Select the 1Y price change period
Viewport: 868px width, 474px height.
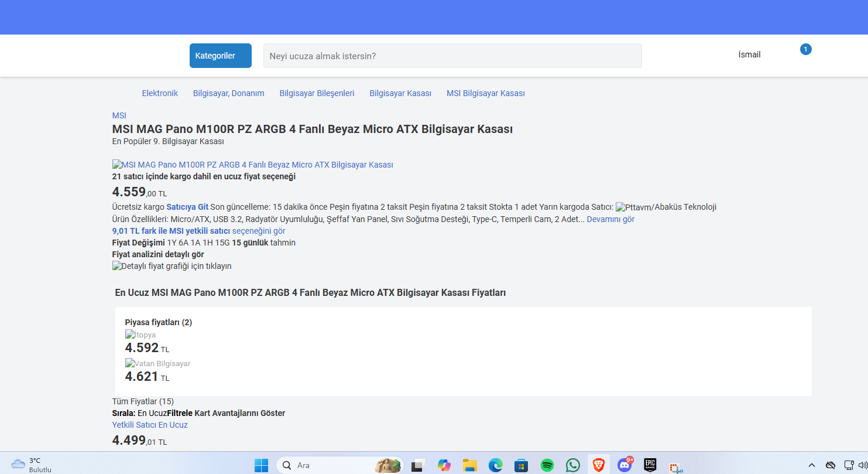172,243
